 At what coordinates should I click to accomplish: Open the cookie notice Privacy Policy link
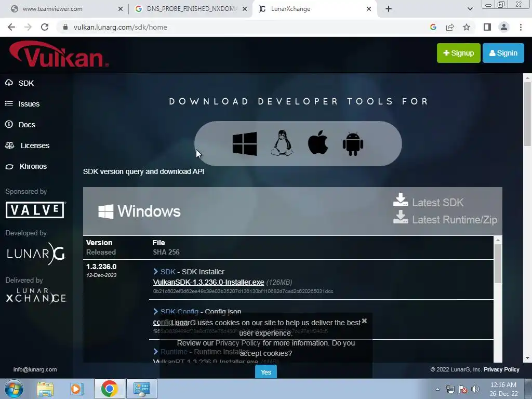(238, 343)
